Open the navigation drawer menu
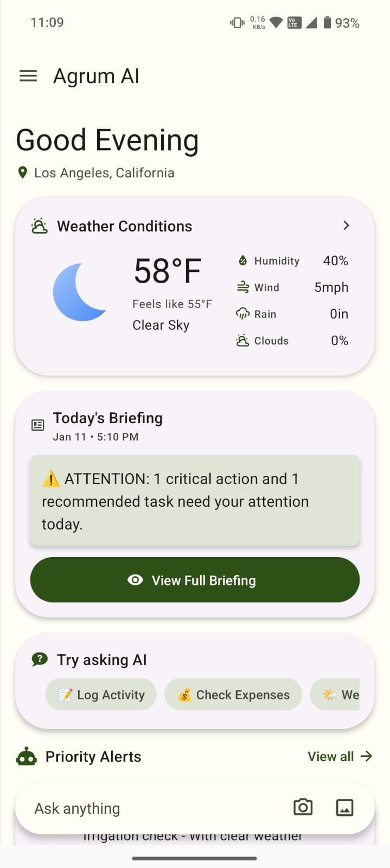390x868 pixels. coord(28,76)
